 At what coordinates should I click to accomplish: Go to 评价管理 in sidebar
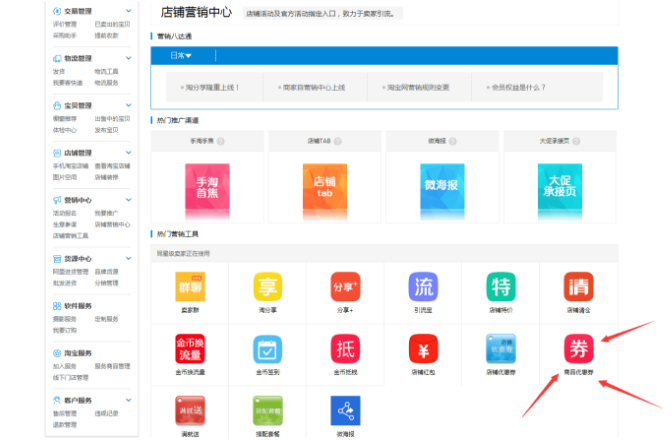click(65, 24)
